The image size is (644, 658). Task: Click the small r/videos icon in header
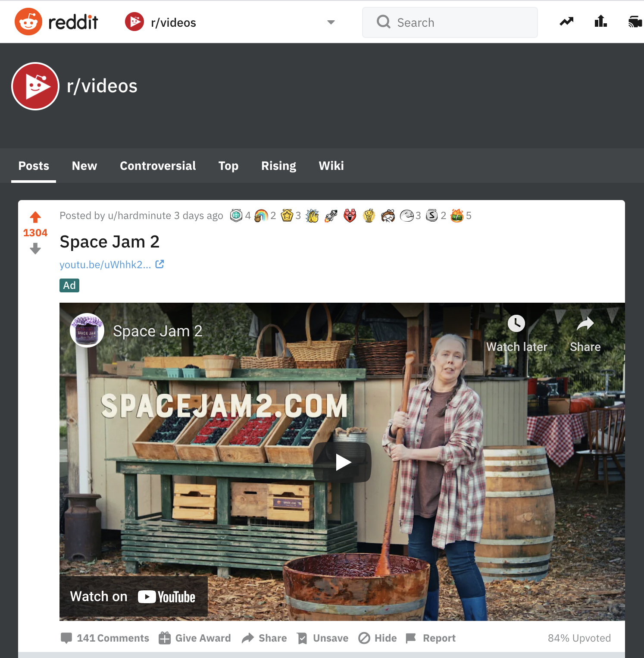pos(134,22)
